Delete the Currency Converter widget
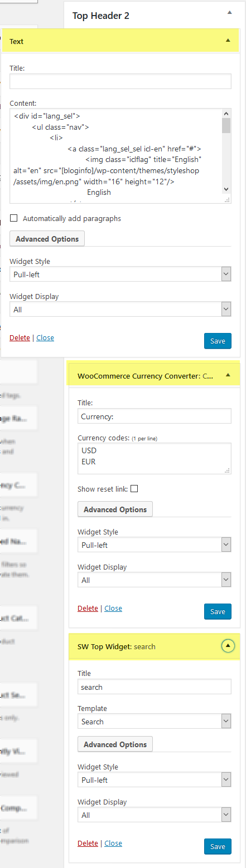The height and width of the screenshot is (868, 246). pos(88,608)
